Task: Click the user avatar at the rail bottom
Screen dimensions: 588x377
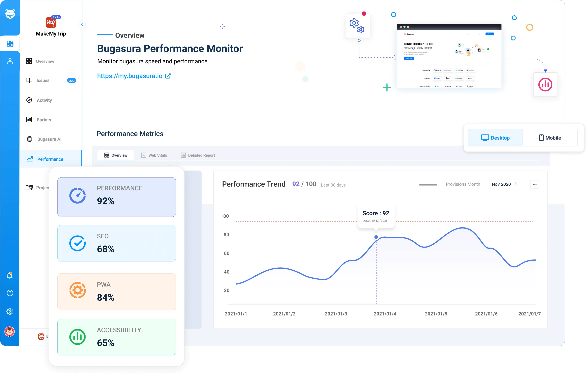Action: point(10,332)
